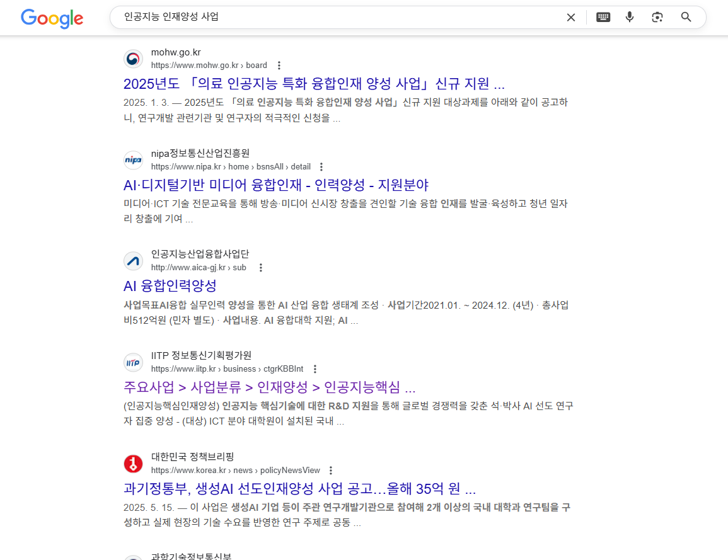
Task: Click the mohw.go.kr result snippet dated 2025. 1. 3.
Action: pos(346,110)
